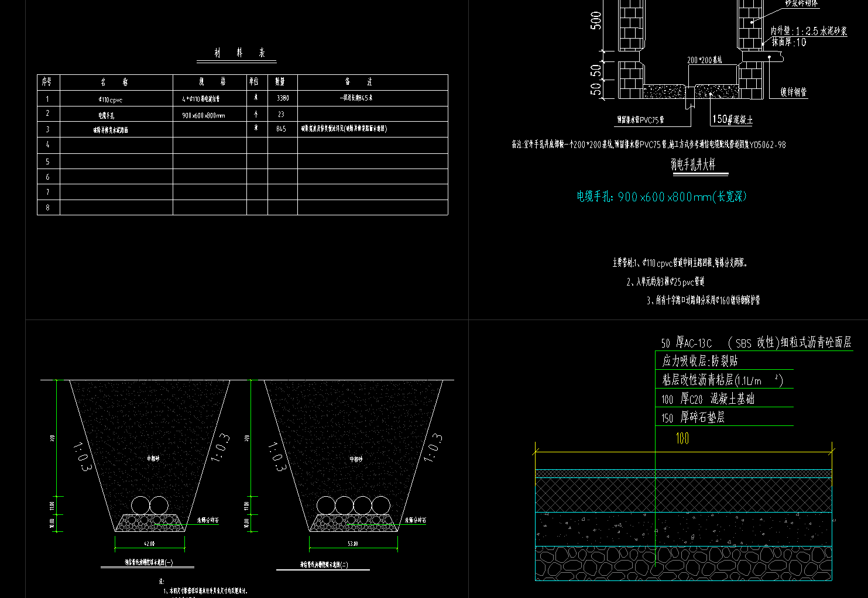Select the trench diagram title (一)
This screenshot has height=598, width=868.
pyautogui.click(x=149, y=563)
